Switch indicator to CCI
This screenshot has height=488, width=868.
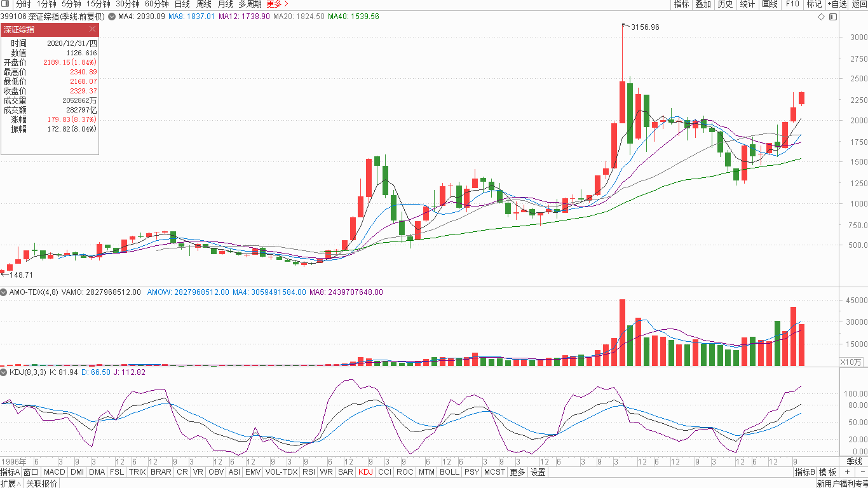tap(384, 472)
